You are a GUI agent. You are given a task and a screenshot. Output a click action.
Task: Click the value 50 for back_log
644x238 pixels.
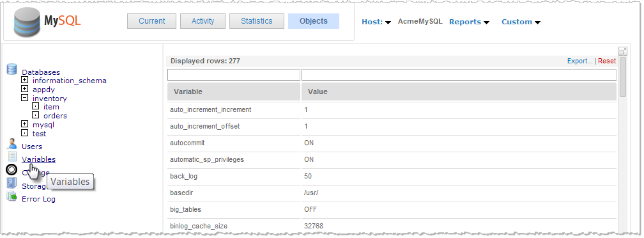tap(308, 176)
